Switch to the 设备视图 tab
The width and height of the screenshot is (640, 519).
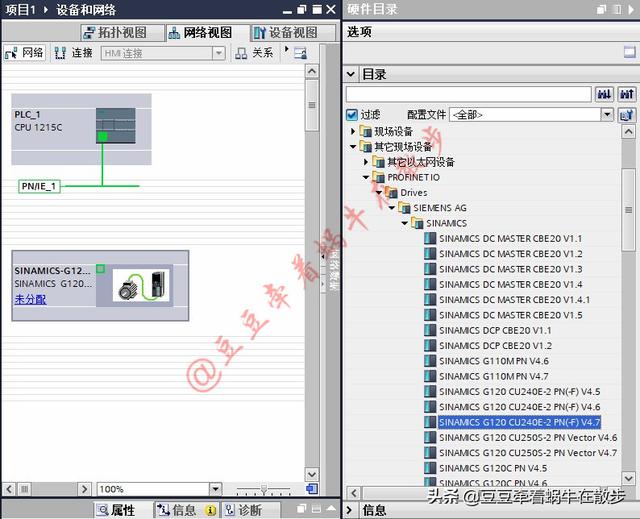click(292, 33)
